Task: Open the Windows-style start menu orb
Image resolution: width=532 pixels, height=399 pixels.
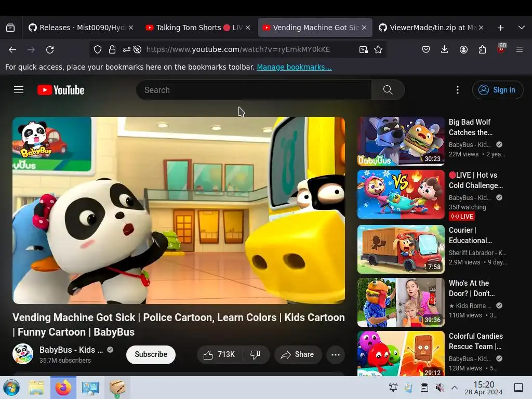Action: pos(11,388)
